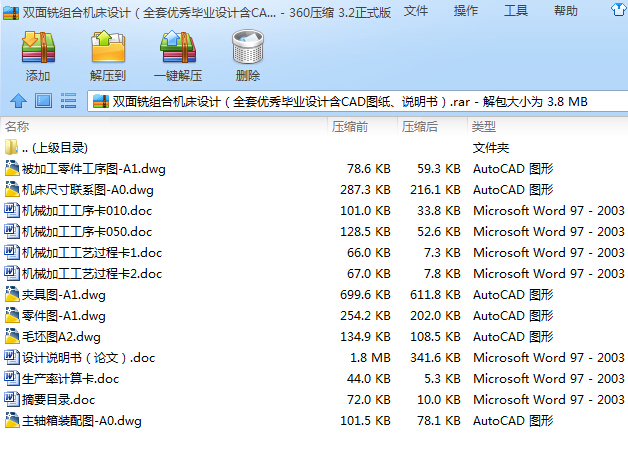
Task: Click Word icon of 机械加工工序卡050.doc
Action: [12, 231]
